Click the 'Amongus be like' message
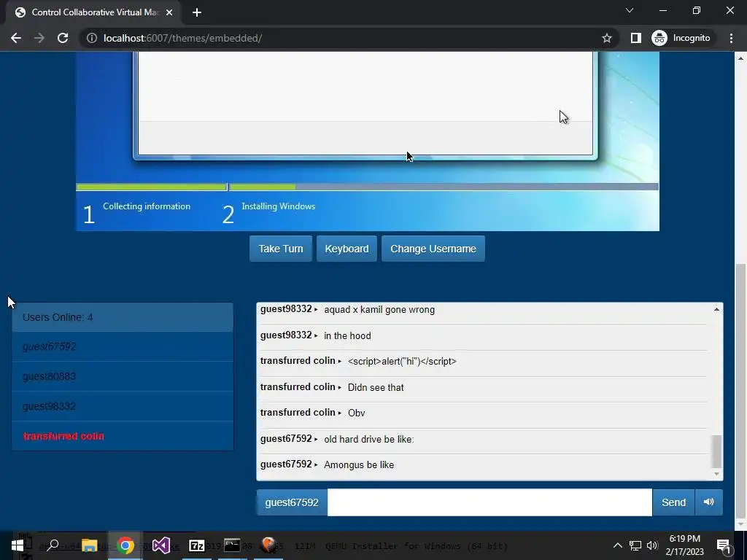747x560 pixels. 359,464
